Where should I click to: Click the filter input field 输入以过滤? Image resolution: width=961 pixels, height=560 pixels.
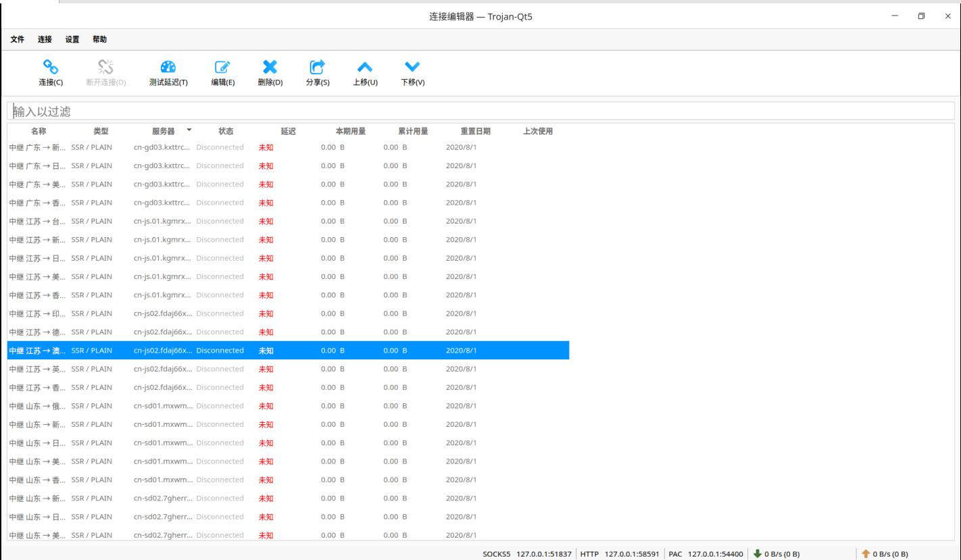click(480, 111)
